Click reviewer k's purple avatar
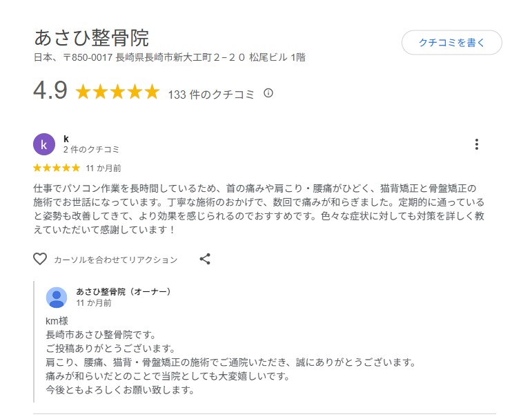Screen dimensions: 532x419 pyautogui.click(x=44, y=144)
